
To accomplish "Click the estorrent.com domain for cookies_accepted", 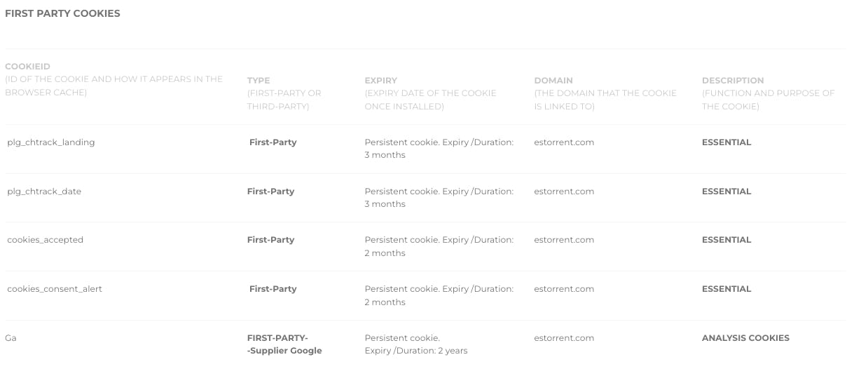I will point(564,240).
